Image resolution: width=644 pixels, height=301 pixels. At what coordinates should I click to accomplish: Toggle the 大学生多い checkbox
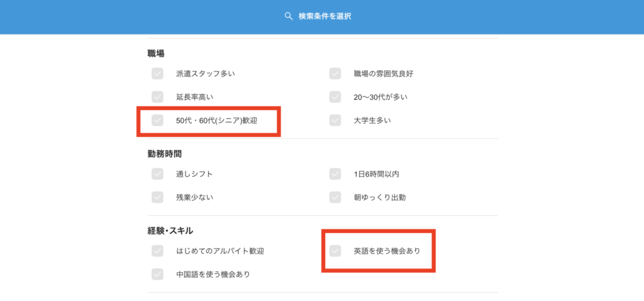[335, 120]
